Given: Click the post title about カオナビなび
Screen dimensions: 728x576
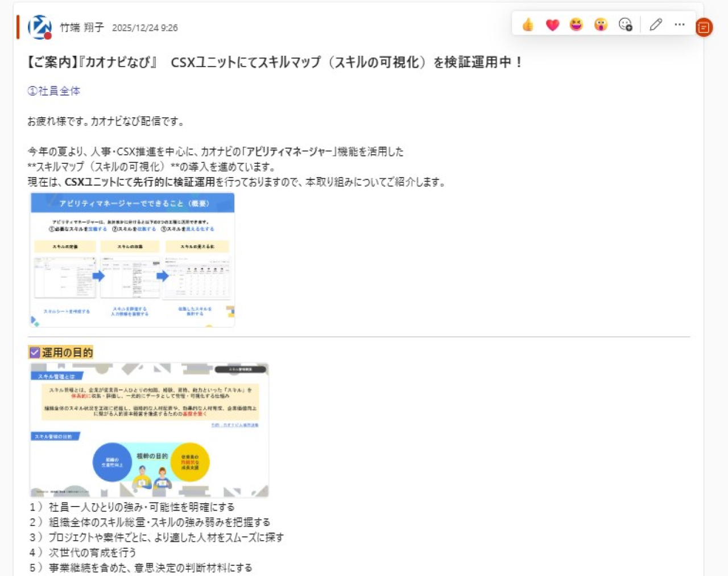Looking at the screenshot, I should click(275, 62).
